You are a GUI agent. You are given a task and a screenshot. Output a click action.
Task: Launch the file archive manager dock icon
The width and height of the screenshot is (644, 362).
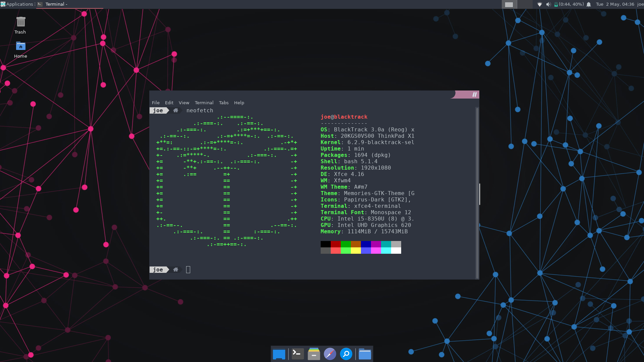tap(314, 354)
